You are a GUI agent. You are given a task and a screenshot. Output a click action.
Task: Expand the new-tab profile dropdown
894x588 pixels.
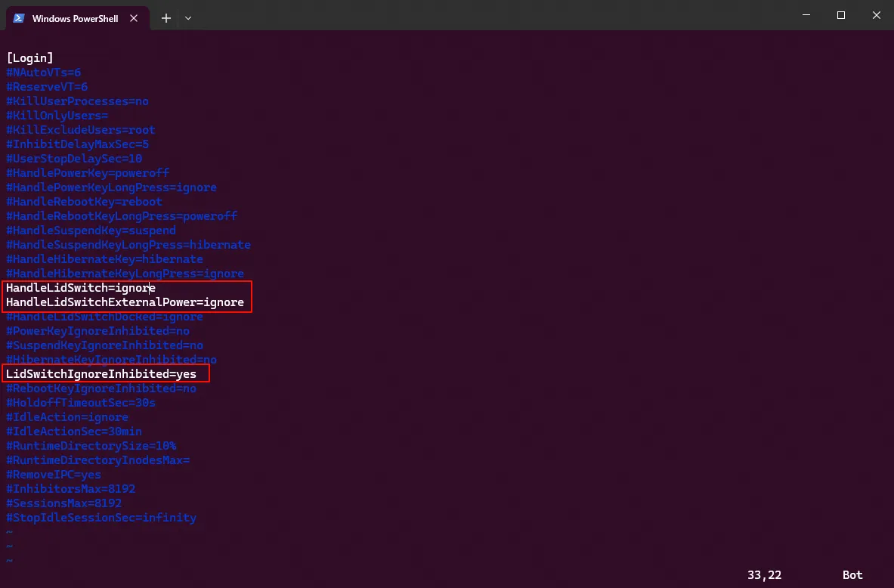click(188, 18)
